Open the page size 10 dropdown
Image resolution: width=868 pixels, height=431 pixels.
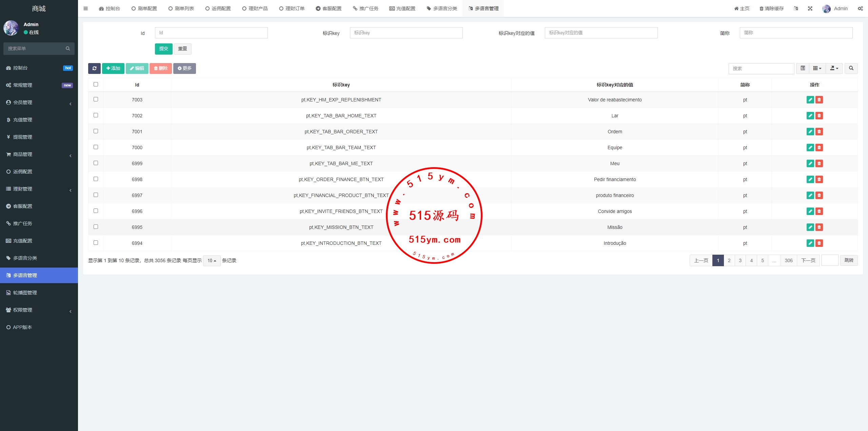[x=212, y=260]
